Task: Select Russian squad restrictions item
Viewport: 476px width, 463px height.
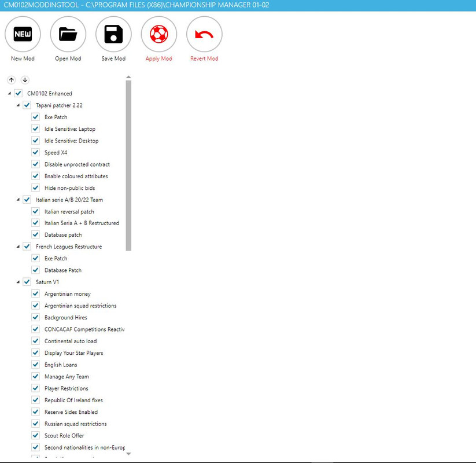Action: coord(76,424)
